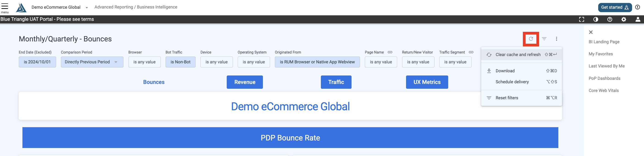Open the Operating System filter value

pos(254,62)
